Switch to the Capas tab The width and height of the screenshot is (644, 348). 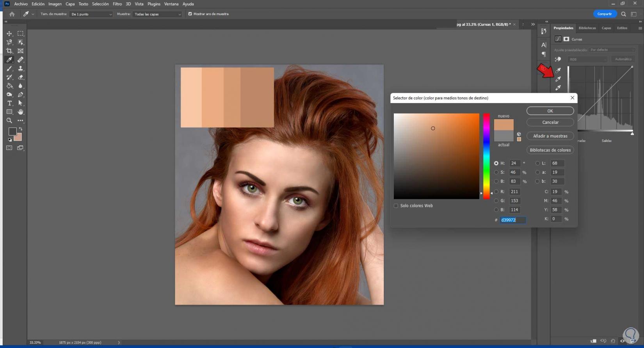(606, 28)
